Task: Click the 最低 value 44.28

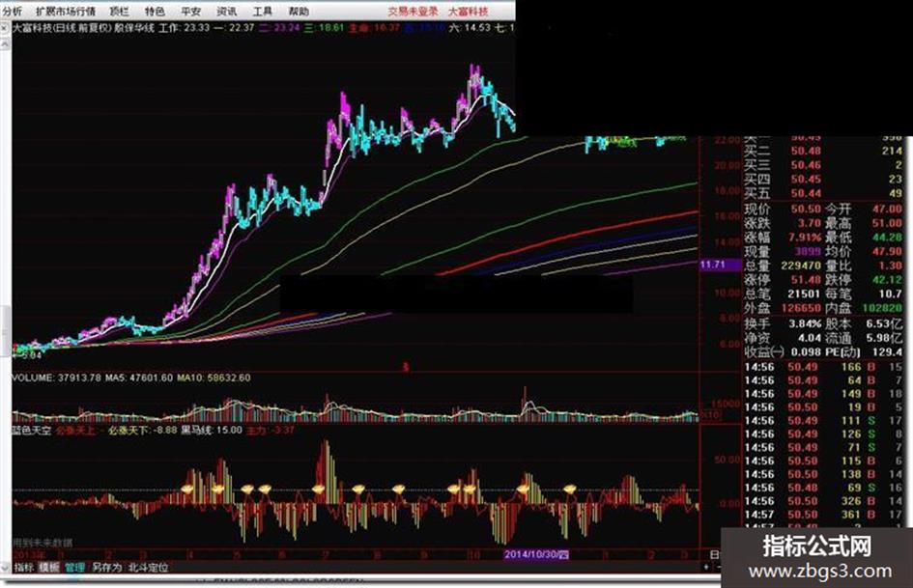Action: pos(887,238)
